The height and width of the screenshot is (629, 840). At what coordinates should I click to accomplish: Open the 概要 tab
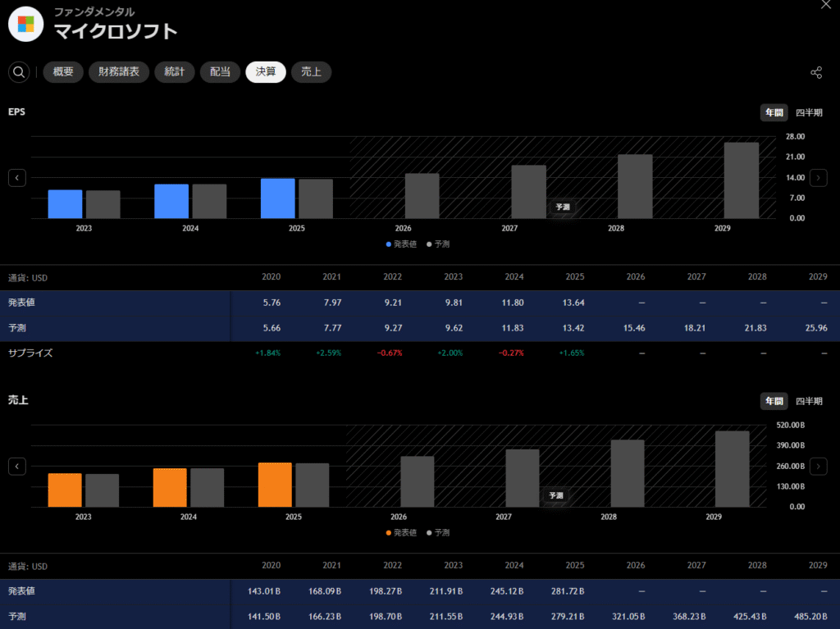pos(63,72)
